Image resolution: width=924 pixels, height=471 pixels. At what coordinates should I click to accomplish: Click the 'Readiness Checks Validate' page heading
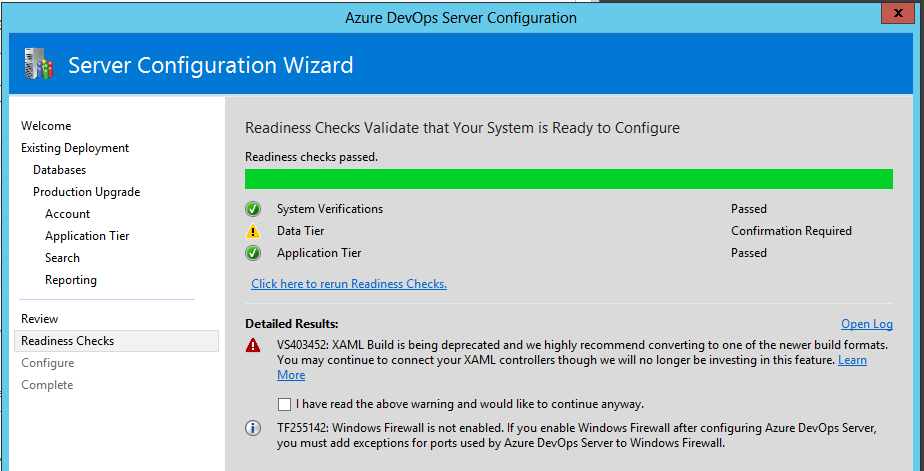coord(463,128)
